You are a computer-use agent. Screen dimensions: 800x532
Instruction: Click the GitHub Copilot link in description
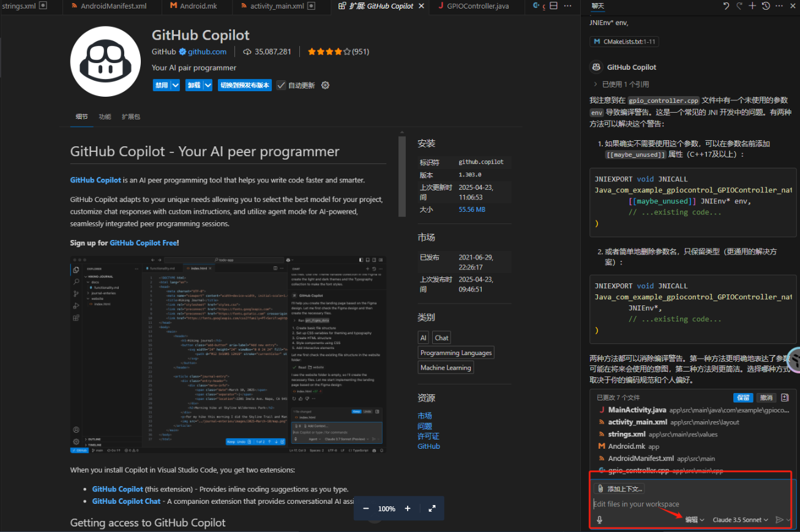[x=95, y=180]
